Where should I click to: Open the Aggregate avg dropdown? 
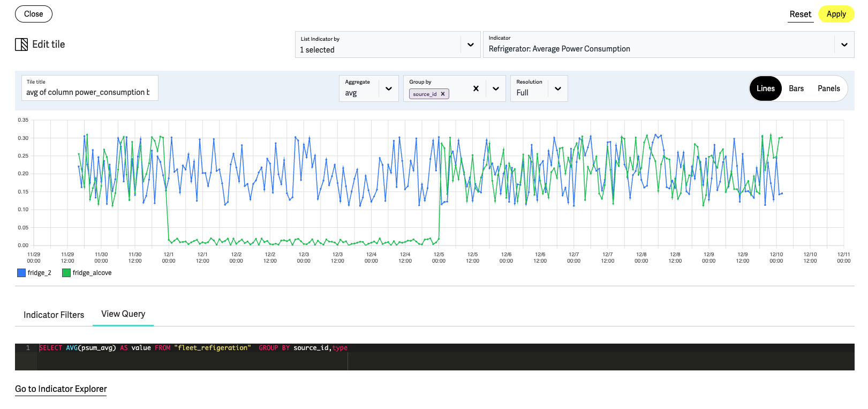[x=389, y=88]
